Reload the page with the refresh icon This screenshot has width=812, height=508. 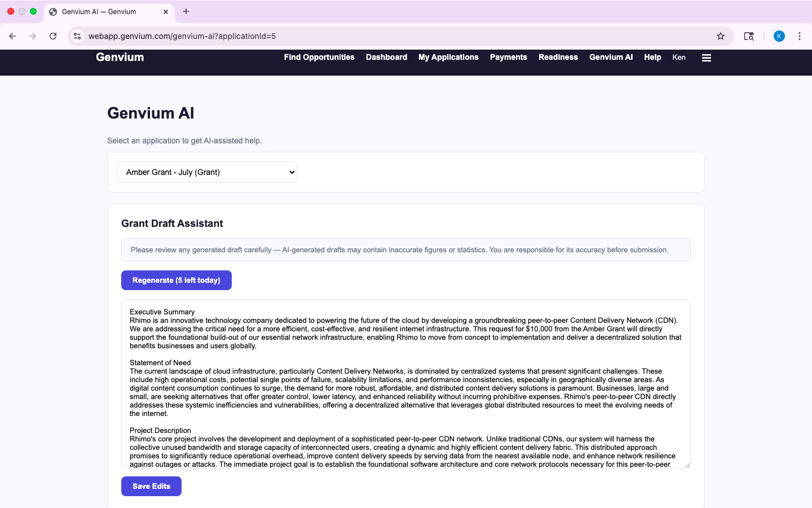(x=53, y=36)
